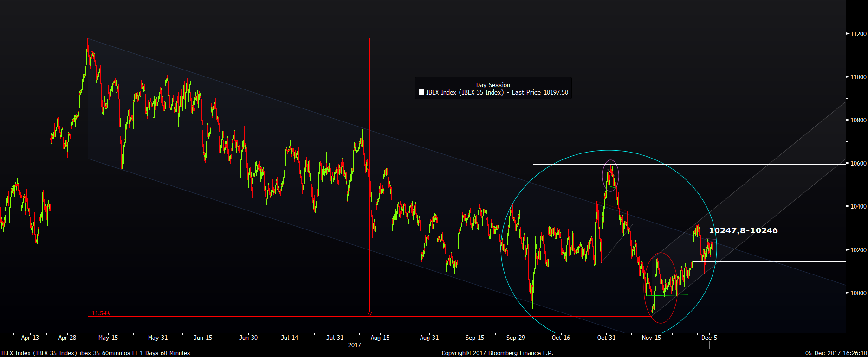Select the 'Dec 5' date axis label
868x357 pixels.
coord(709,338)
